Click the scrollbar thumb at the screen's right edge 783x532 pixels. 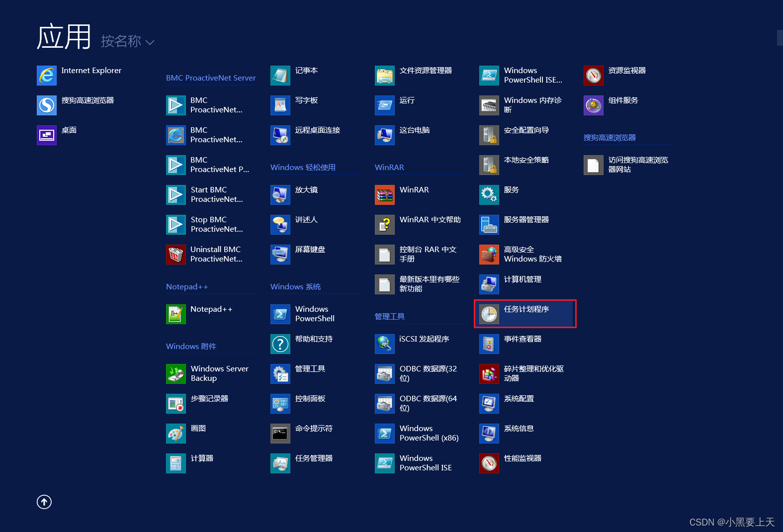click(x=780, y=38)
